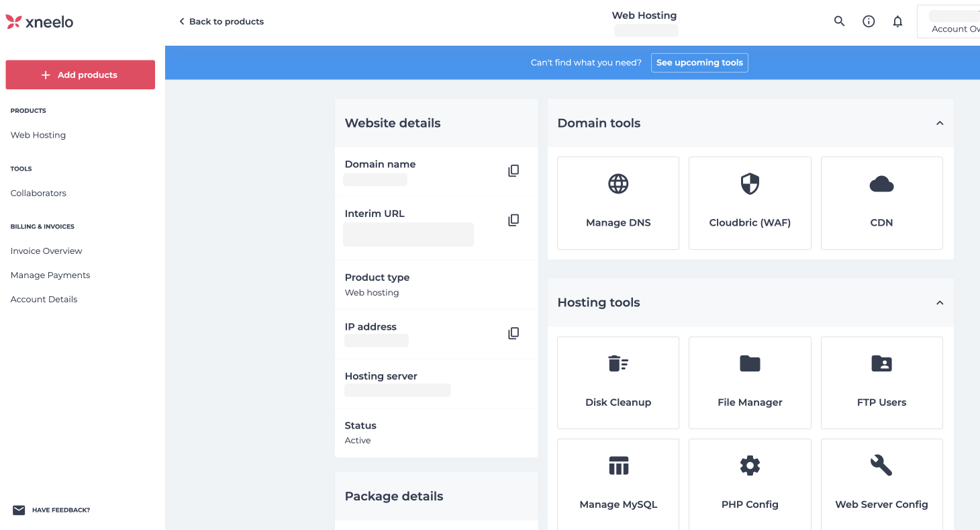Click the 'Active' status value
The image size is (980, 530).
(x=358, y=441)
